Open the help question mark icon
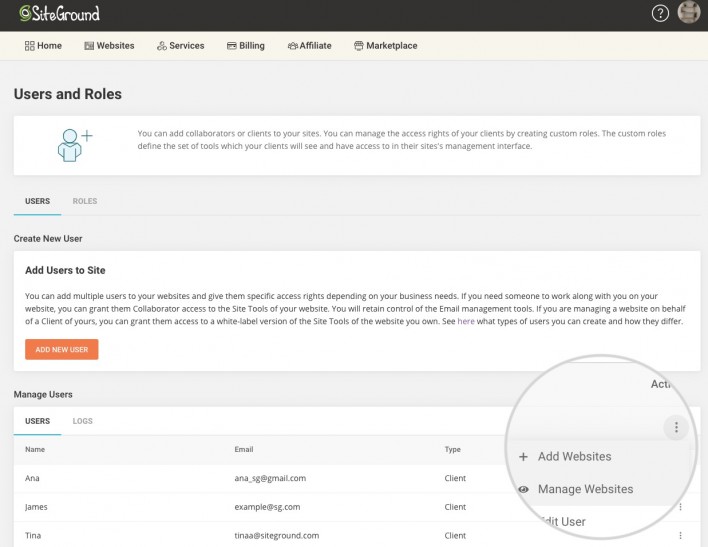Image resolution: width=708 pixels, height=547 pixels. pyautogui.click(x=660, y=14)
